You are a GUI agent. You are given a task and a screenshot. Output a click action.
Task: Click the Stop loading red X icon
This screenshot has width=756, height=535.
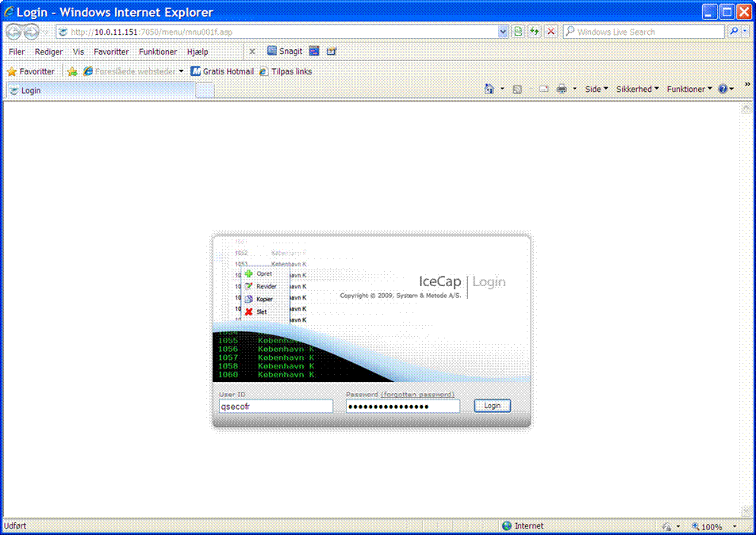[x=551, y=32]
